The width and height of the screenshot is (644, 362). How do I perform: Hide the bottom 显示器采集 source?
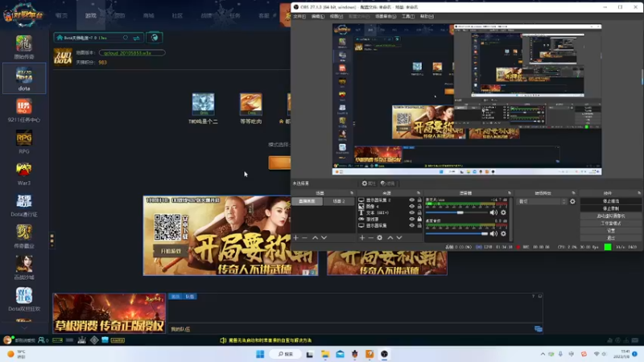pos(411,225)
